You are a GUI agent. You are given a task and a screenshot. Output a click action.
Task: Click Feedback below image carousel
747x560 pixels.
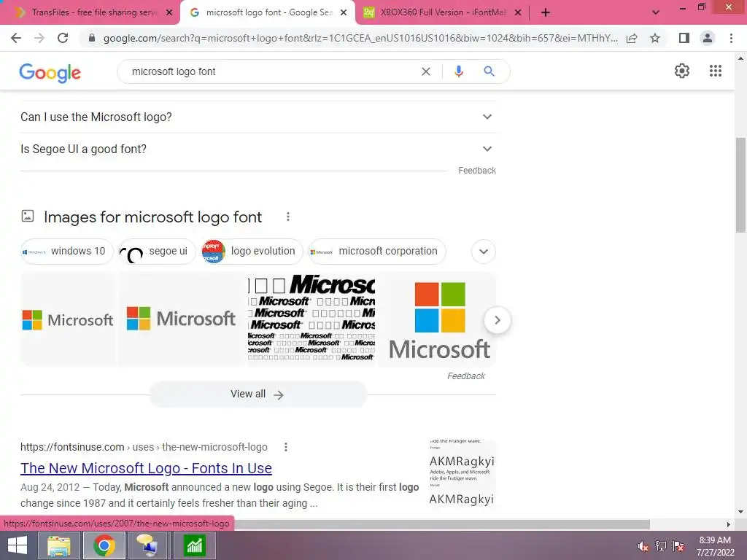(x=466, y=376)
